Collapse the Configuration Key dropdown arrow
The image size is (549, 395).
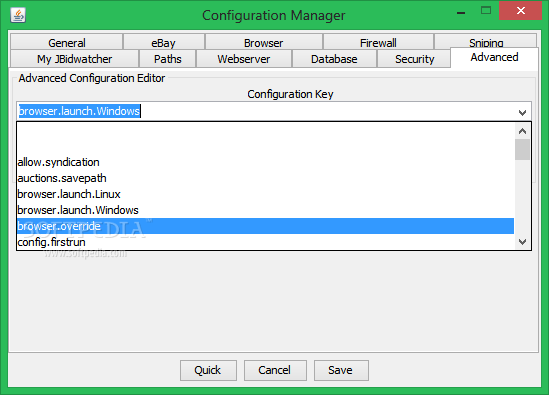(x=522, y=112)
